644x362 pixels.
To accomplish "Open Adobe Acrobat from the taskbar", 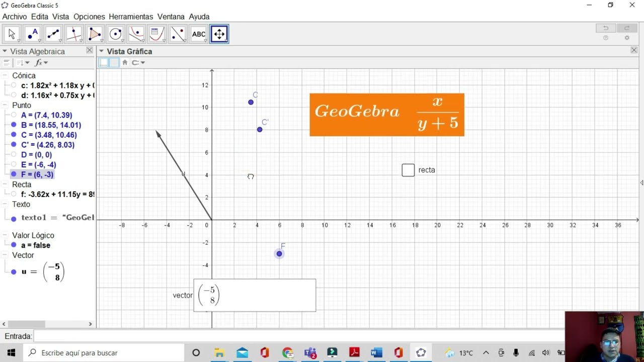I will coord(354,352).
